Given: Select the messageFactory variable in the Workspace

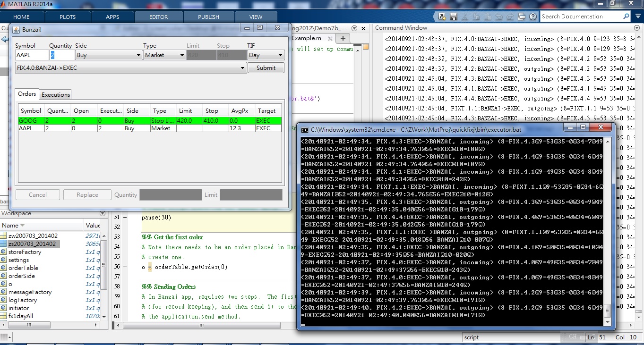Looking at the screenshot, I should pyautogui.click(x=30, y=292).
